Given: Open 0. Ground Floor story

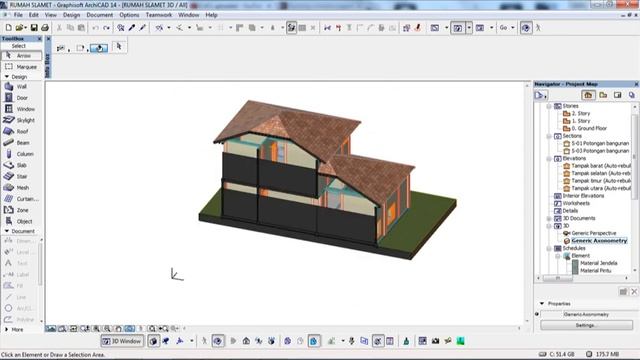Looking at the screenshot, I should click(x=589, y=128).
